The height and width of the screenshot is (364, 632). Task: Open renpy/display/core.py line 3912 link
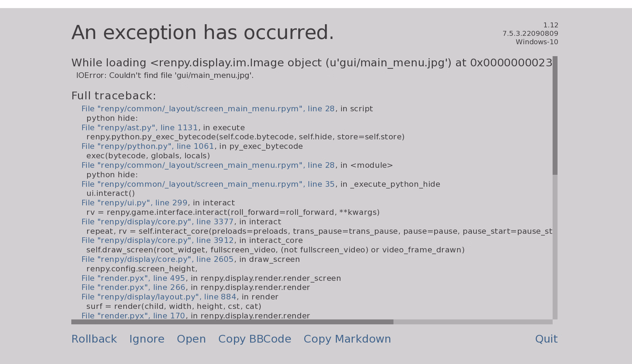[x=157, y=240]
